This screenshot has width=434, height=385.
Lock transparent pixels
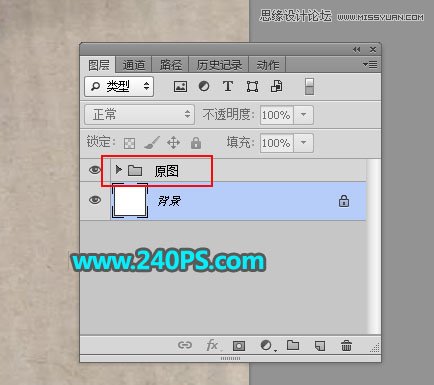click(x=129, y=143)
